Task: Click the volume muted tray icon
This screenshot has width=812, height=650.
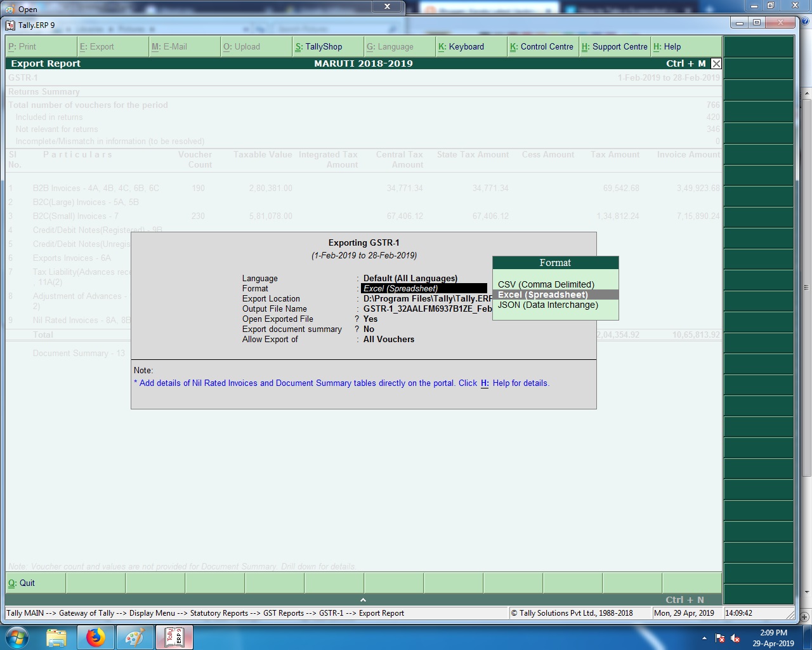Action: point(736,638)
